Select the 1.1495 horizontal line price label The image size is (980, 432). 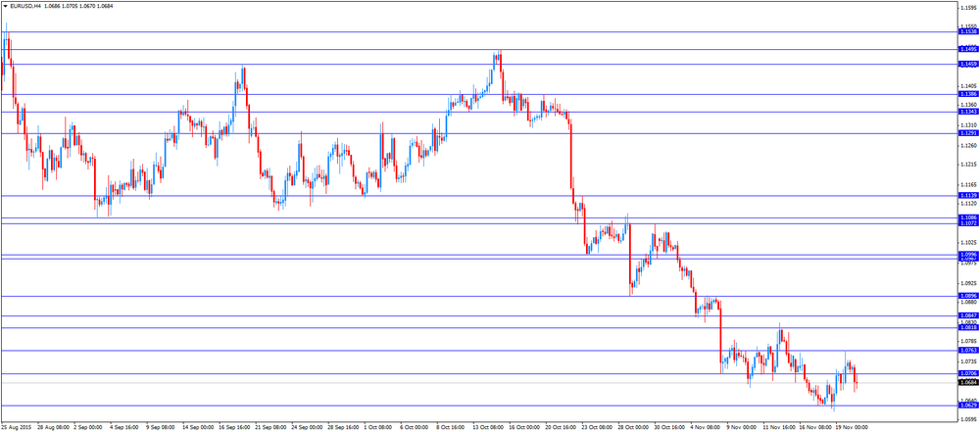tap(968, 49)
